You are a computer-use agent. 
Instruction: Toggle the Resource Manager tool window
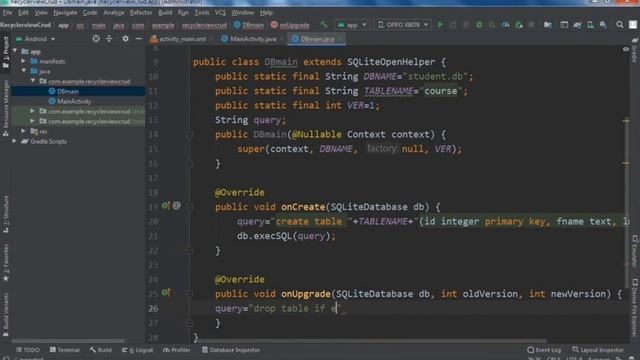(x=6, y=108)
